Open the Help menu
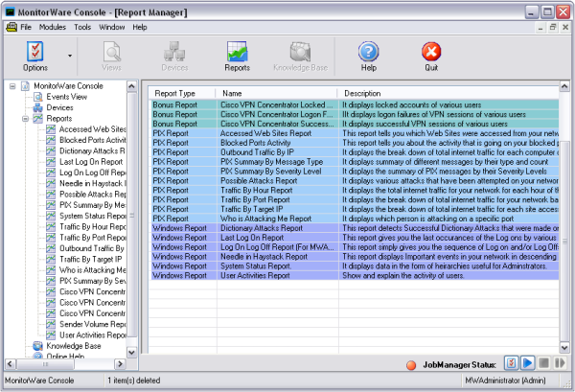This screenshot has height=392, width=575. coord(139,27)
